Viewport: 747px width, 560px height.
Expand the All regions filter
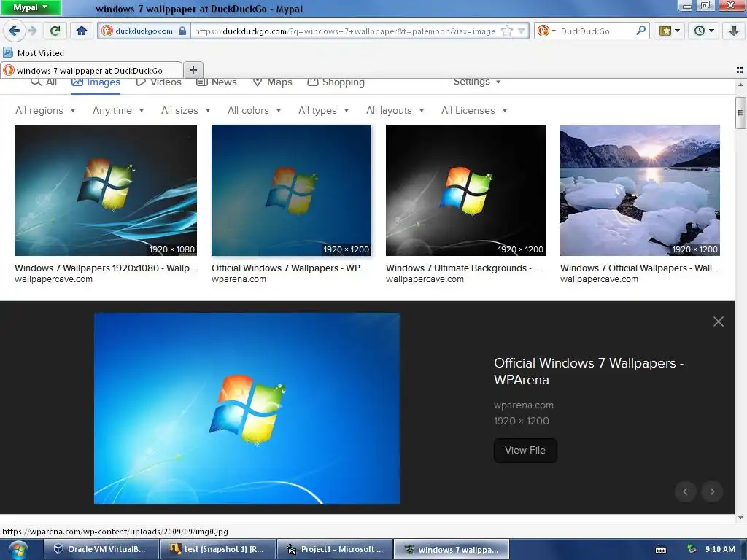click(x=45, y=111)
